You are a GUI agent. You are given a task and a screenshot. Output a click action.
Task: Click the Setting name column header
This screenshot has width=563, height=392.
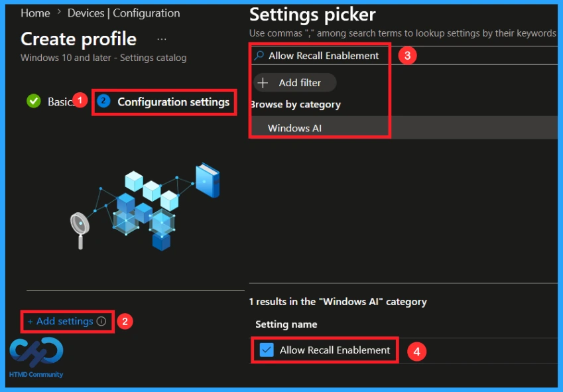286,324
